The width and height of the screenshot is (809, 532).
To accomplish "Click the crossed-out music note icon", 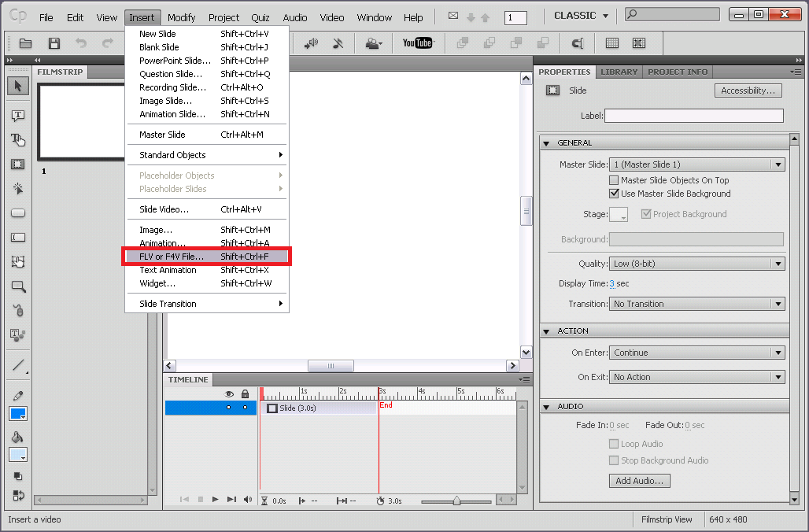I will point(338,43).
